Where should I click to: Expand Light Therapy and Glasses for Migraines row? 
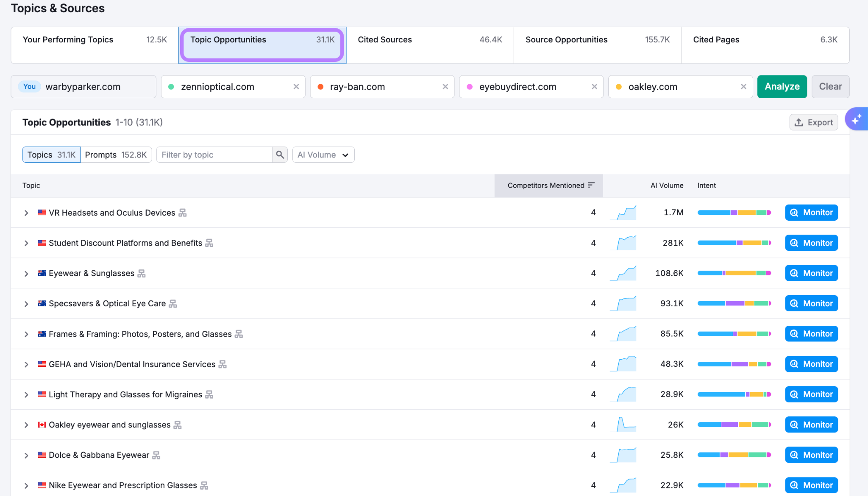[x=26, y=395]
